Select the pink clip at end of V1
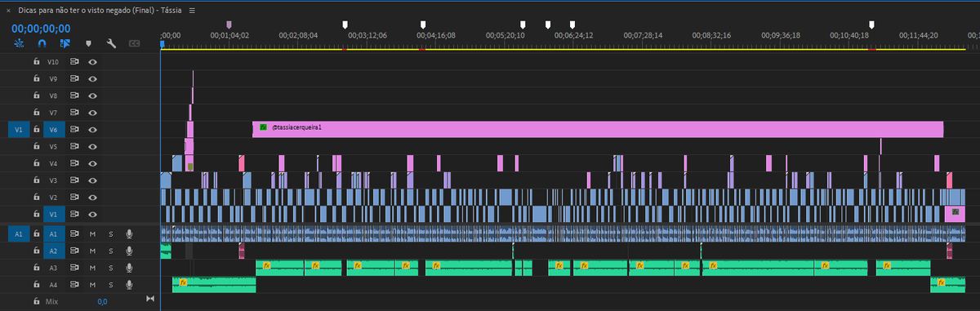This screenshot has height=311, width=980. tap(955, 214)
